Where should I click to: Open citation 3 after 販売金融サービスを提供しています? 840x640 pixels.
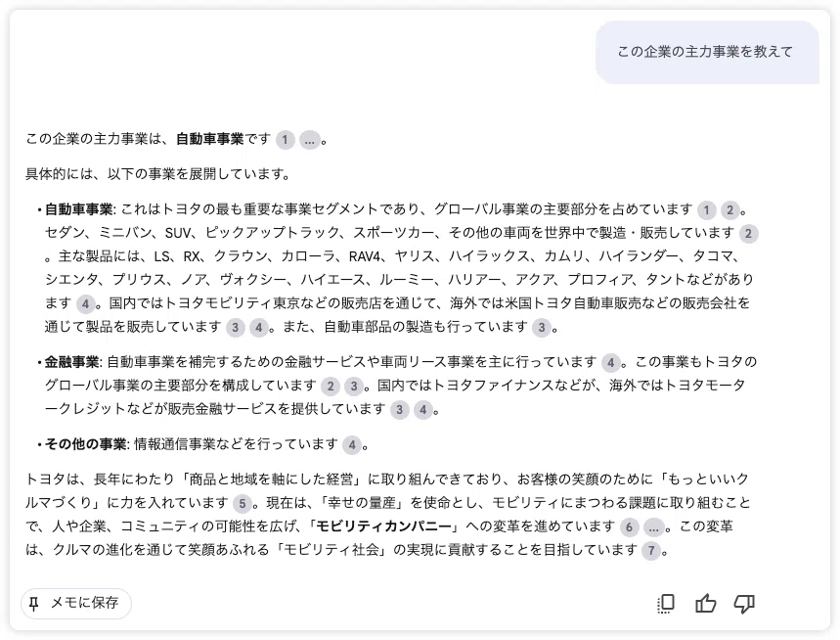(399, 410)
